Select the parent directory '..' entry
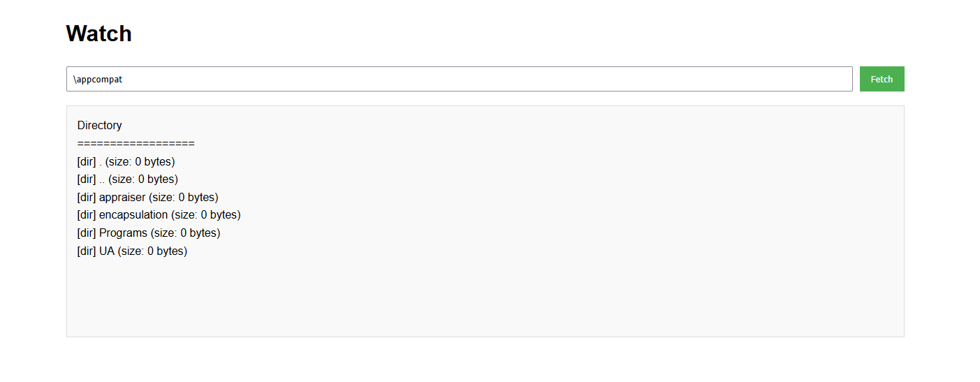980x382 pixels. pyautogui.click(x=128, y=179)
